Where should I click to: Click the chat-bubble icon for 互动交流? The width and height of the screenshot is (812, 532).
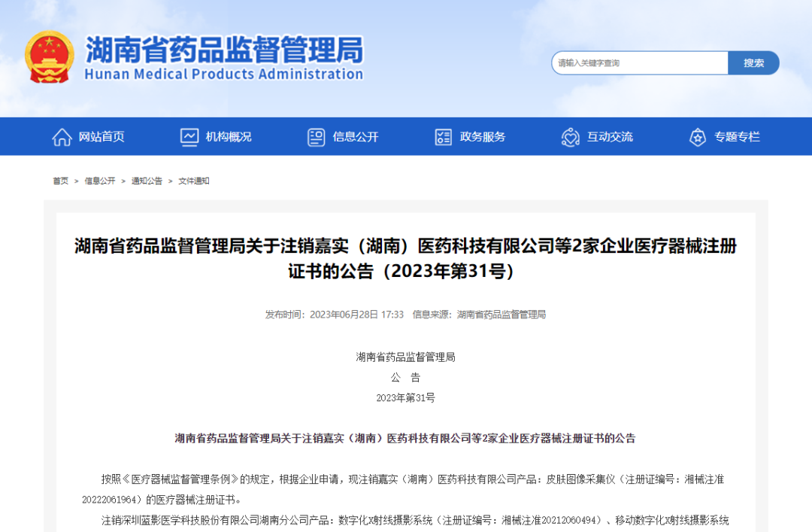[569, 136]
